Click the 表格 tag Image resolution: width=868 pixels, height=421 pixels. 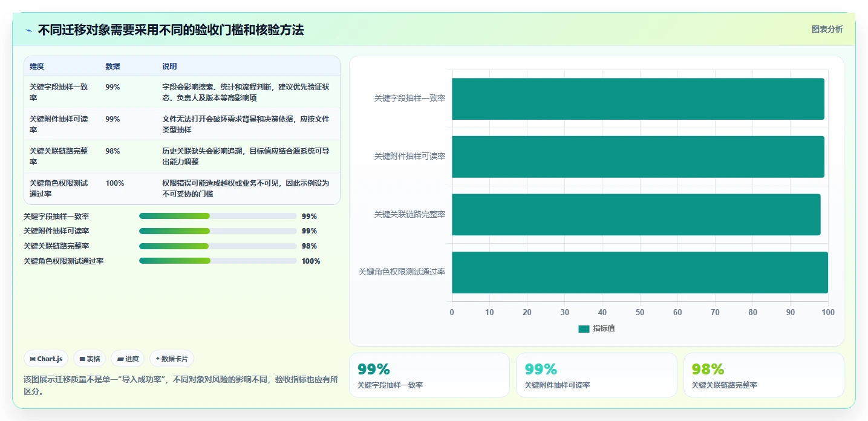pos(90,359)
